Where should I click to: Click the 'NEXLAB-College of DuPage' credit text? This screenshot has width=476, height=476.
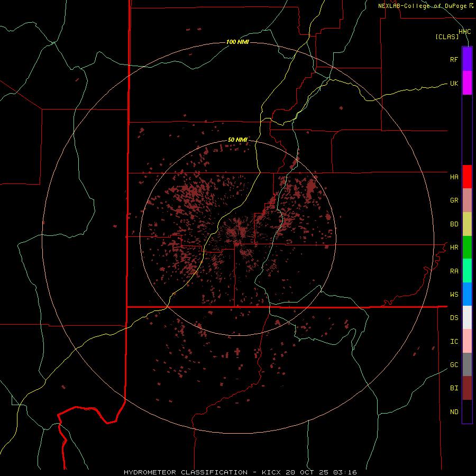pyautogui.click(x=422, y=6)
